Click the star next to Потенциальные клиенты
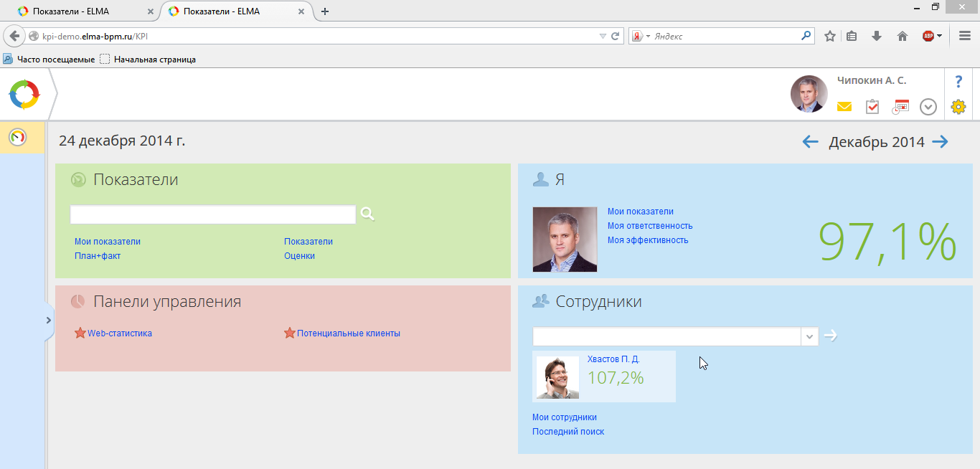Screen dimensions: 980x469 [290, 333]
